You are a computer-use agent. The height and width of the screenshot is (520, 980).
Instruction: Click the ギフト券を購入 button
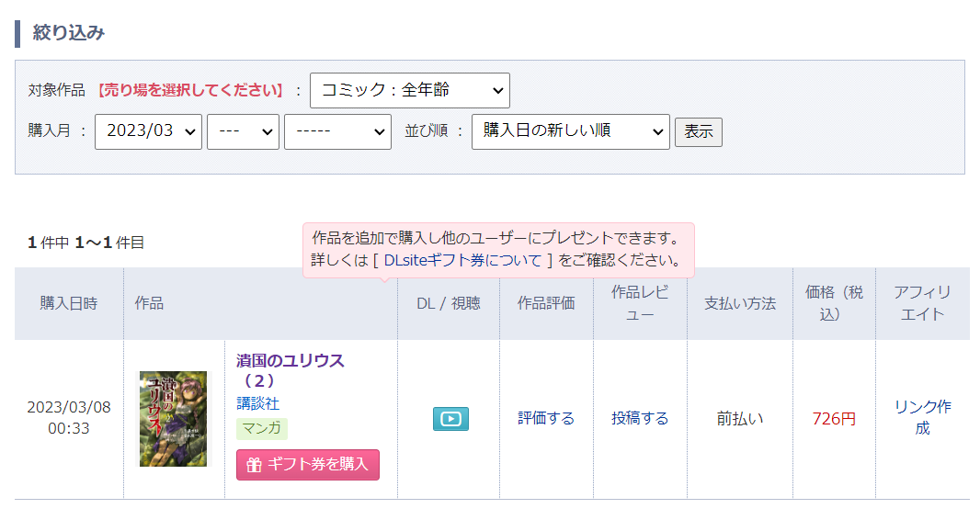coord(307,465)
